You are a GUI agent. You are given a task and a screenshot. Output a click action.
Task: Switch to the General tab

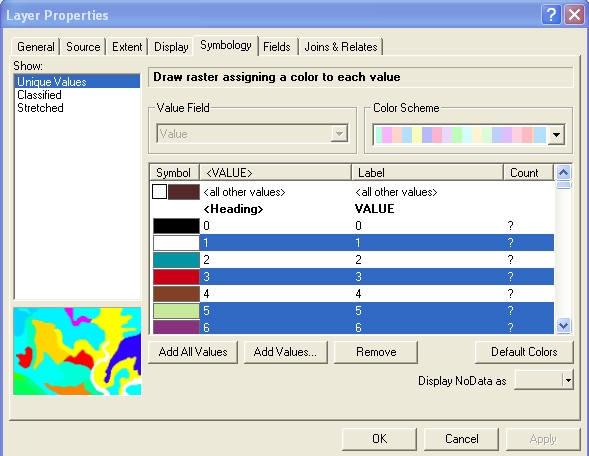pyautogui.click(x=36, y=47)
